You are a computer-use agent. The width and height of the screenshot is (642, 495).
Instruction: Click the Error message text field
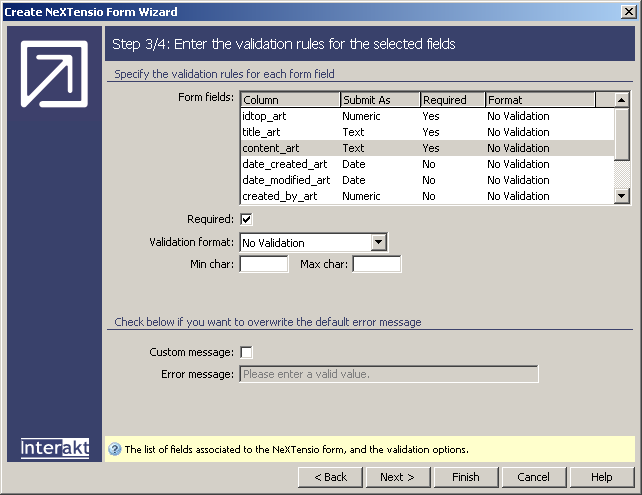tap(389, 374)
